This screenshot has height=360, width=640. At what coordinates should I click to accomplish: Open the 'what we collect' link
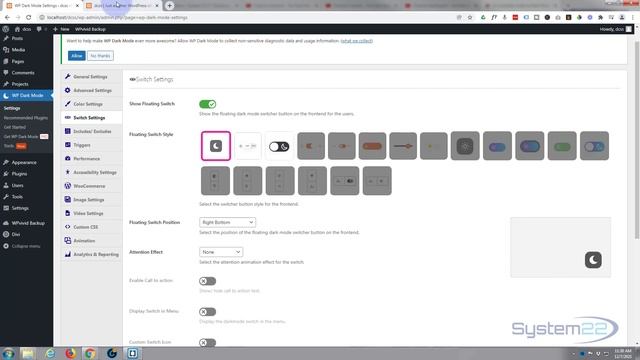coord(357,41)
